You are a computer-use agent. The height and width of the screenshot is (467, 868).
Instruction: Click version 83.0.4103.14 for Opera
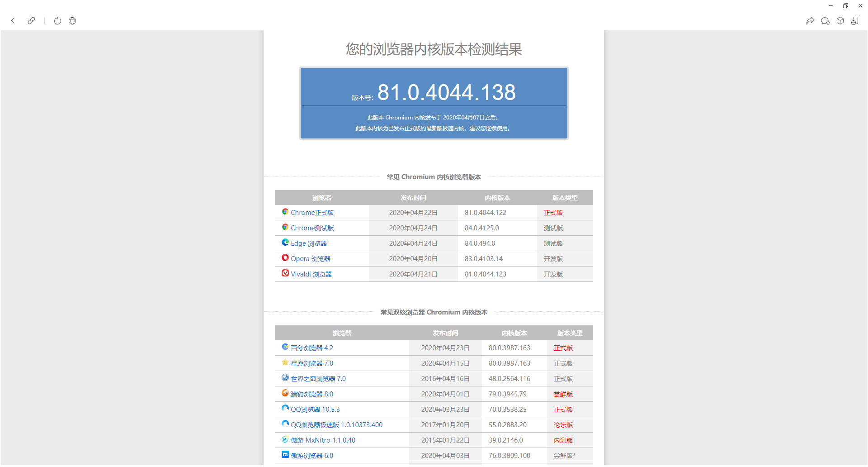pos(484,259)
